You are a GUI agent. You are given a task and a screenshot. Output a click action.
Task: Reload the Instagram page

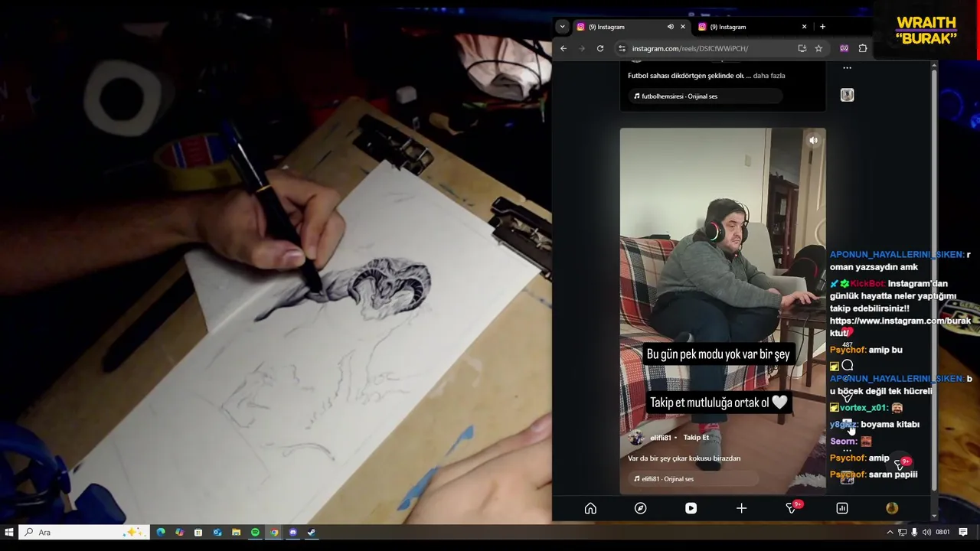click(600, 48)
